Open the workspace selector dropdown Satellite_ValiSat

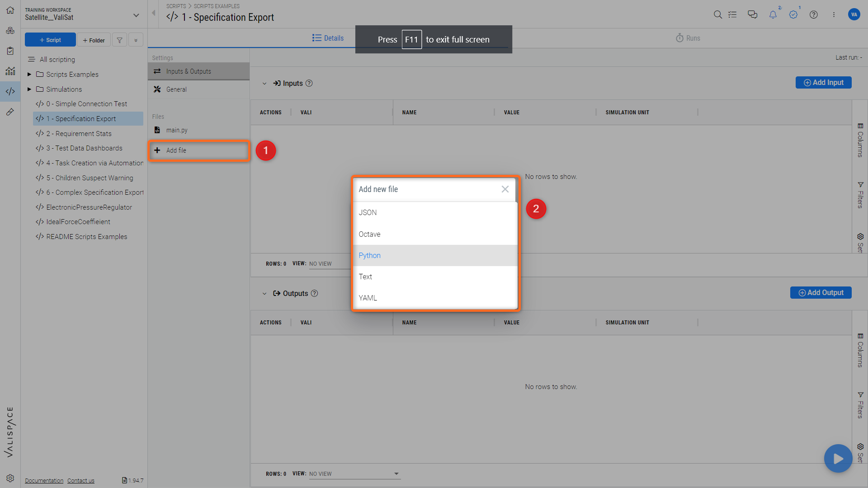coord(82,14)
